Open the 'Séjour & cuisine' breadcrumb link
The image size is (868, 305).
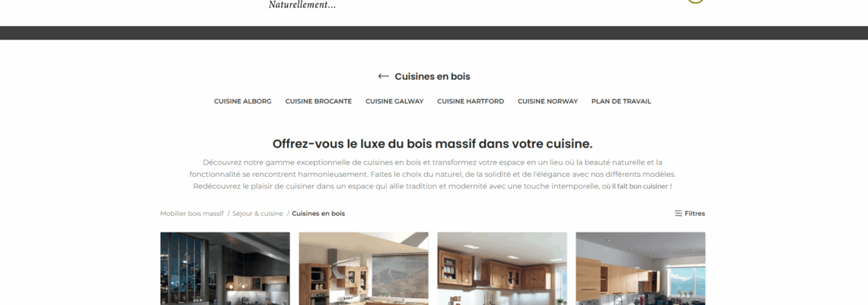coord(257,213)
